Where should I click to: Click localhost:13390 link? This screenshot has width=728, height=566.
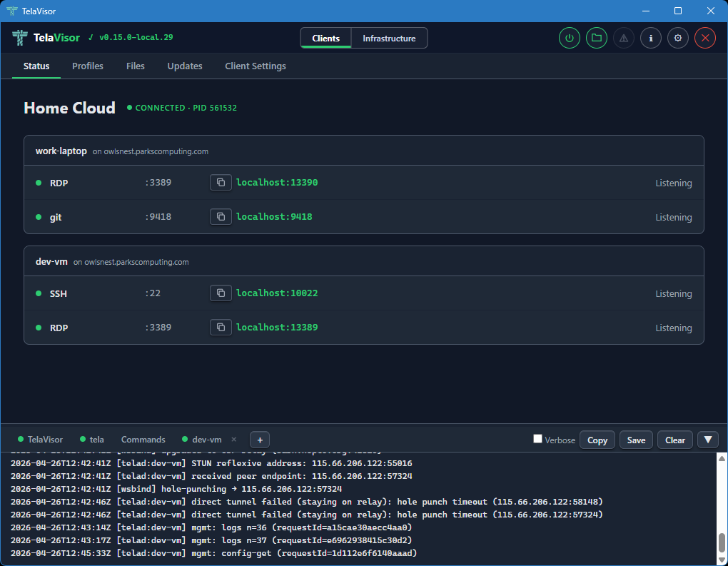tap(277, 183)
